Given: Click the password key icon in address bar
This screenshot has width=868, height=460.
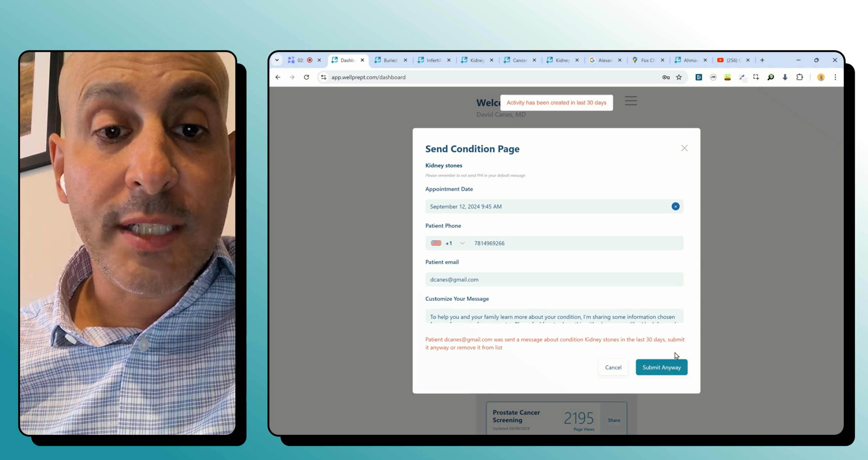Looking at the screenshot, I should 666,77.
